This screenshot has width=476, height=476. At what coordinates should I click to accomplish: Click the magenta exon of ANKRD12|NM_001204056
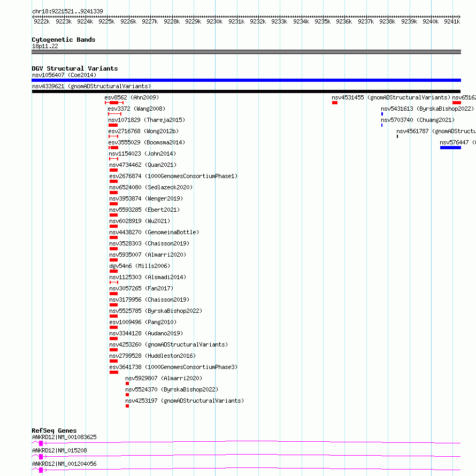click(x=41, y=470)
